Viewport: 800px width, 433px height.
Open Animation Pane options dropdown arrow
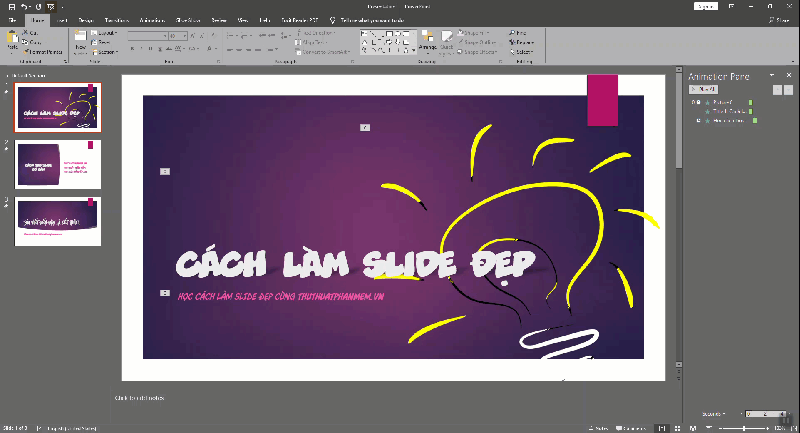tap(772, 75)
